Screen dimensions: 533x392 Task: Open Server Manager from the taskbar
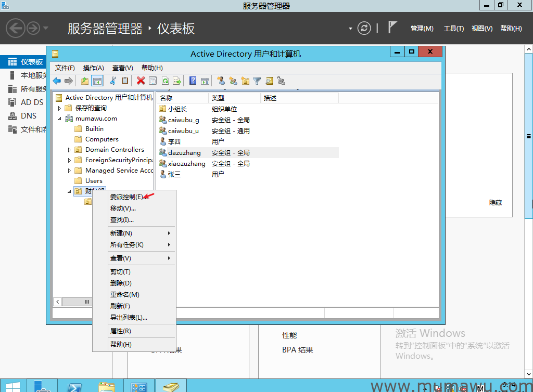pyautogui.click(x=41, y=386)
